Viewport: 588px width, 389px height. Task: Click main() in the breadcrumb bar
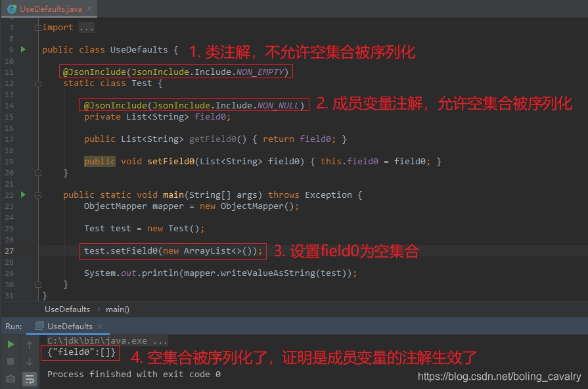coord(117,309)
